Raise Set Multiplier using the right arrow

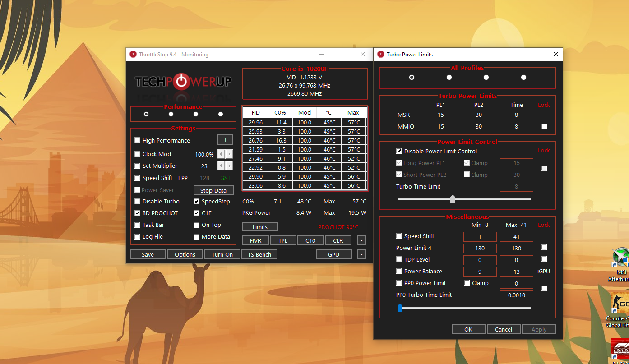pos(229,166)
